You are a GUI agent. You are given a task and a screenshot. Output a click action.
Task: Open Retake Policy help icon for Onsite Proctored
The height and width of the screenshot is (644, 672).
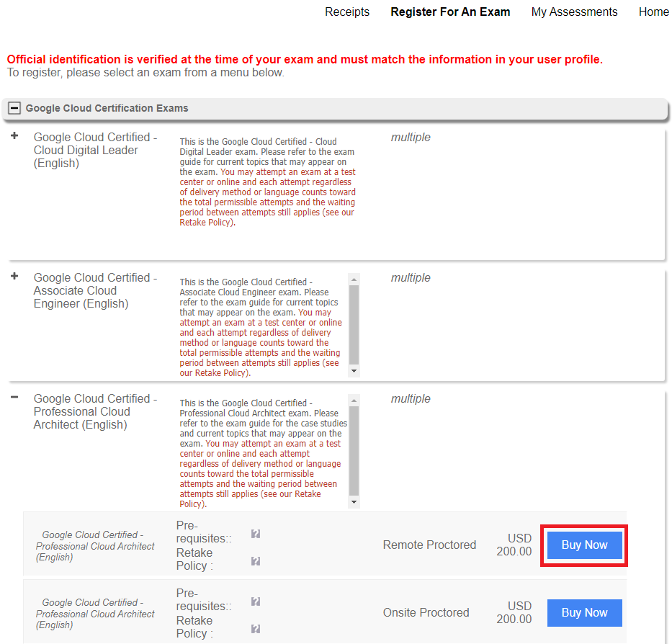(256, 629)
